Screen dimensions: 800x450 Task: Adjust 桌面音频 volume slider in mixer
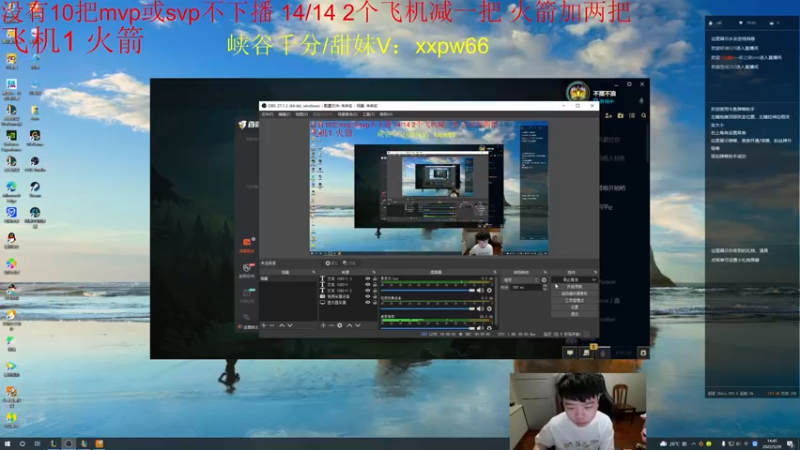click(x=428, y=329)
